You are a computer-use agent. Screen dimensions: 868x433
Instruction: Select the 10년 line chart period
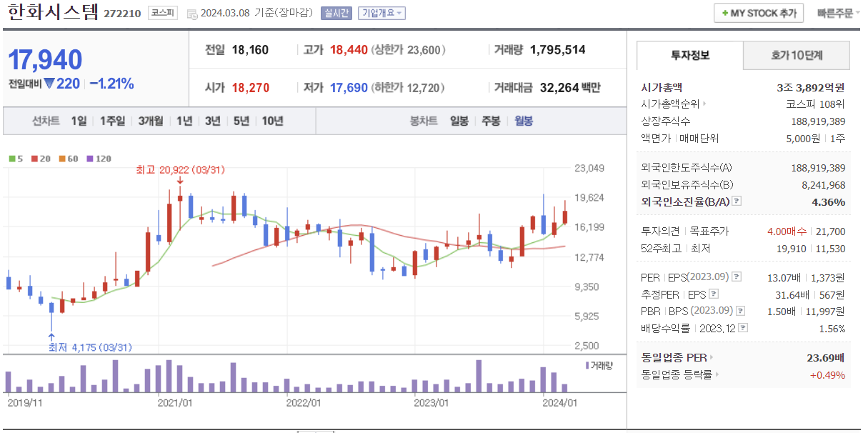272,121
